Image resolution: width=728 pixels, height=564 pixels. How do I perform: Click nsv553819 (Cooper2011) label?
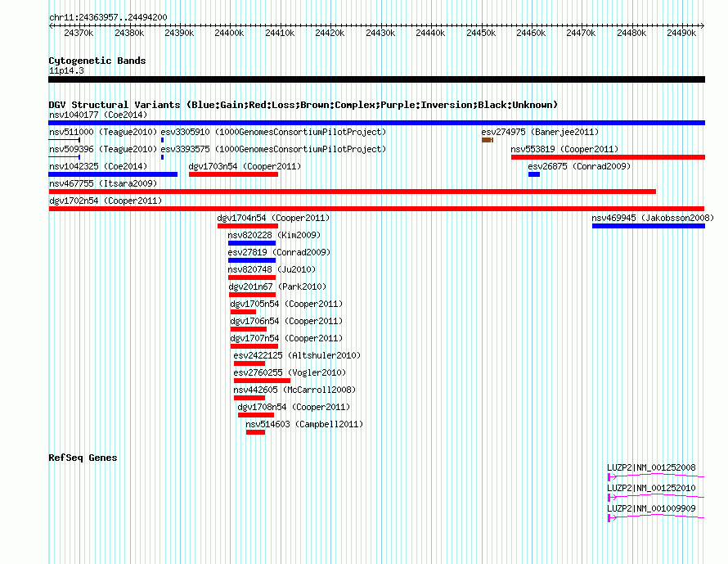point(564,149)
